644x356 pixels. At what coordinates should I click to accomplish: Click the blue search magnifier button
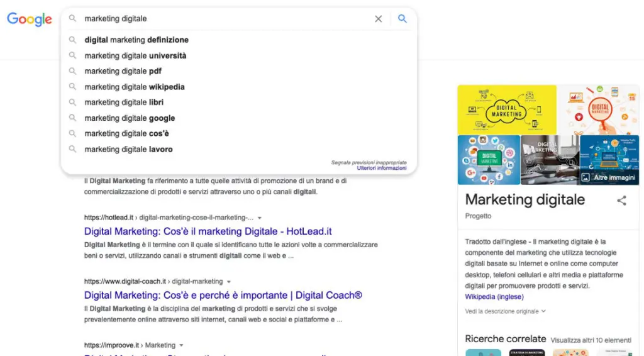pyautogui.click(x=402, y=18)
